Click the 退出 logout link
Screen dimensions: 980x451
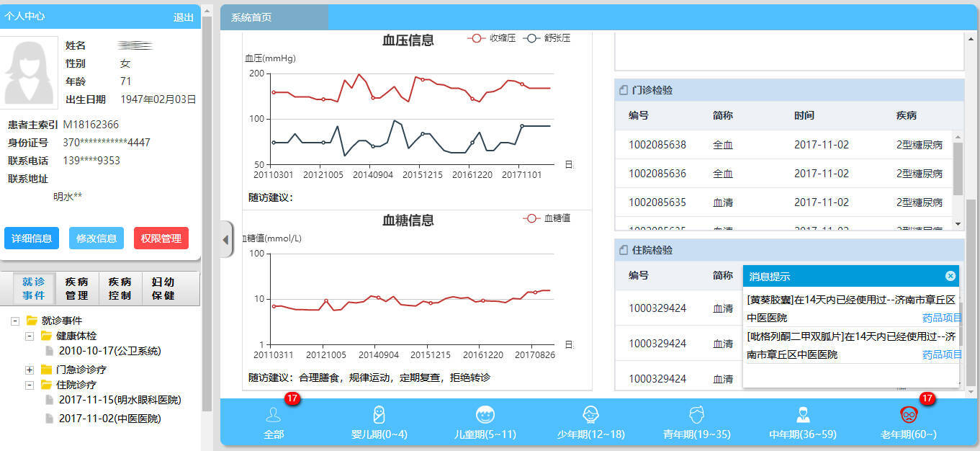point(184,17)
